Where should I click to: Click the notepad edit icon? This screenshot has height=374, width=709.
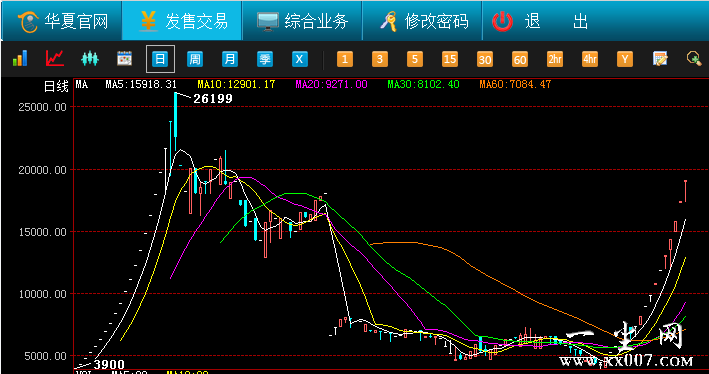coord(661,59)
